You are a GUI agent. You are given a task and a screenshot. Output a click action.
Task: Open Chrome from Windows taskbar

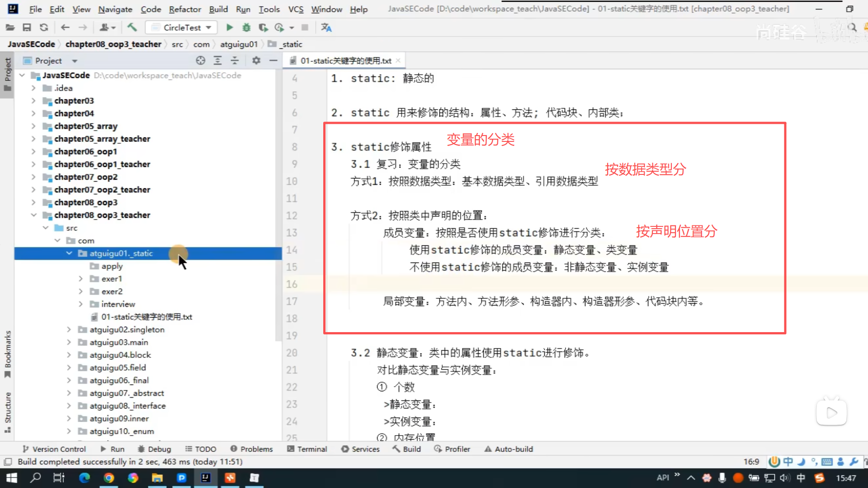click(108, 478)
